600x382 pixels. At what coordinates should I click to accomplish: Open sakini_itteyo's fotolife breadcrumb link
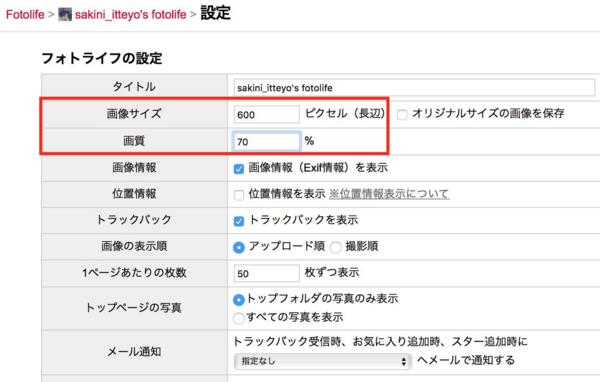(130, 15)
